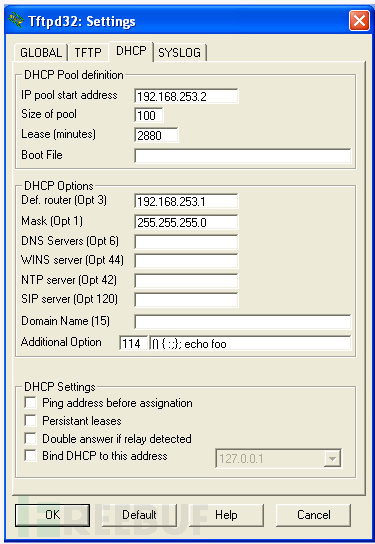Open the TFTP tab
The width and height of the screenshot is (375, 544).
(88, 52)
